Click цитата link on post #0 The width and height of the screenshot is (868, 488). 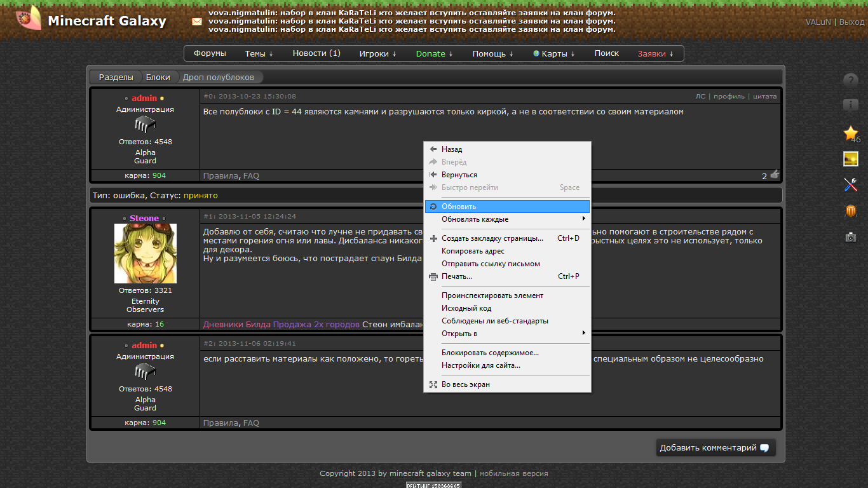tap(764, 97)
